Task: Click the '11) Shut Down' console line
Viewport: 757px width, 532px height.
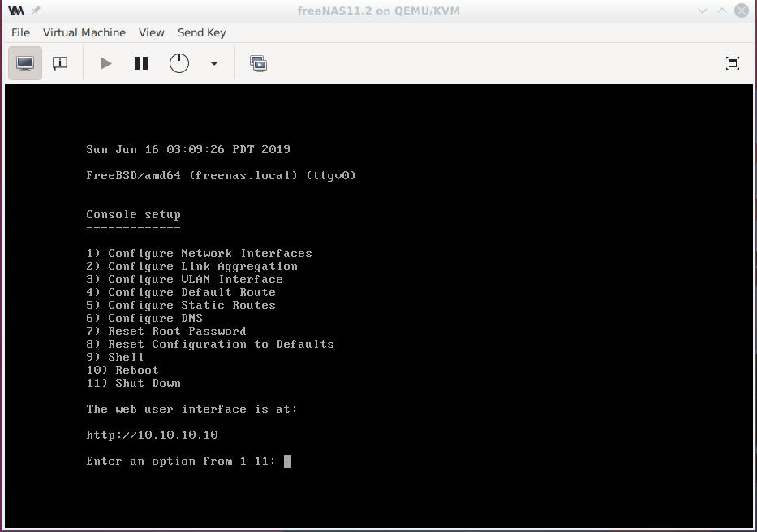Action: click(x=133, y=384)
